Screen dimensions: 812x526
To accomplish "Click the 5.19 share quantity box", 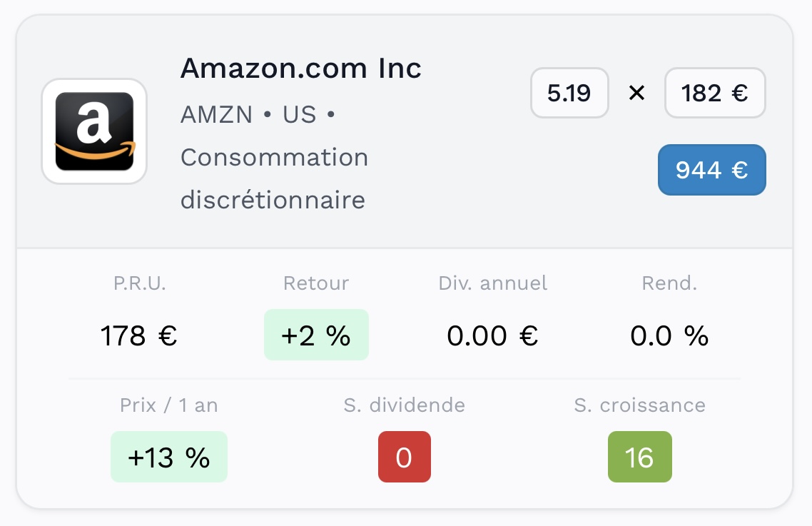I will tap(569, 93).
